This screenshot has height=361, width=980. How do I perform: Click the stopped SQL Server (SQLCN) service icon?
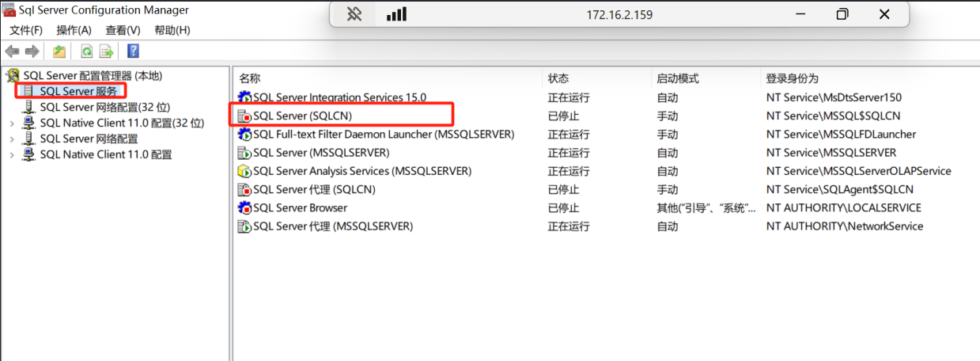[244, 116]
